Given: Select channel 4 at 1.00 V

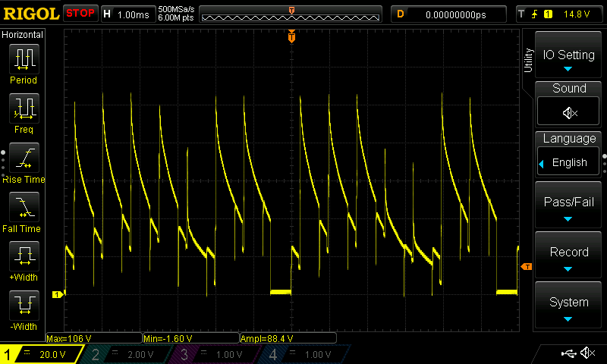Looking at the screenshot, I should [x=304, y=354].
